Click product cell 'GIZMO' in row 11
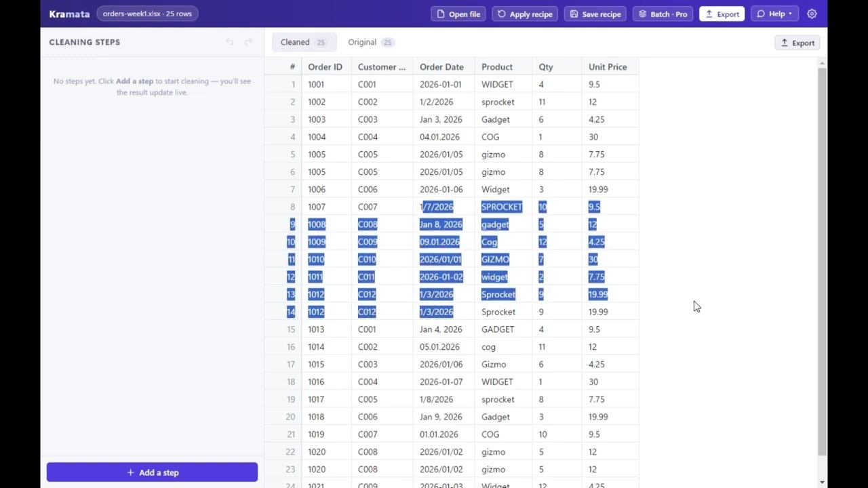The height and width of the screenshot is (488, 868). click(x=503, y=259)
